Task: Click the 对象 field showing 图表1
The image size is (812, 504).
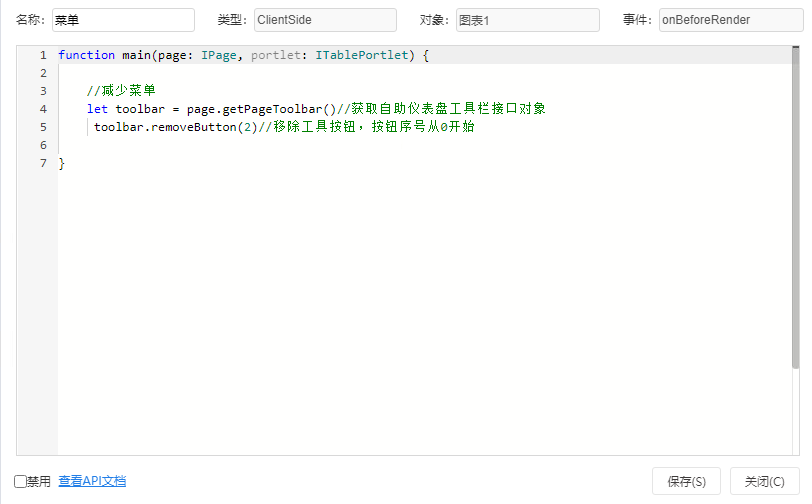Action: [528, 20]
